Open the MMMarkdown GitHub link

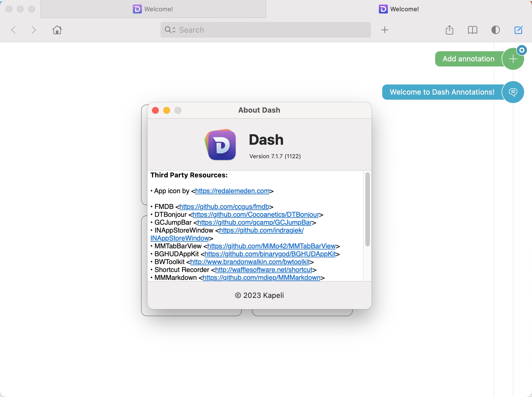(x=261, y=278)
